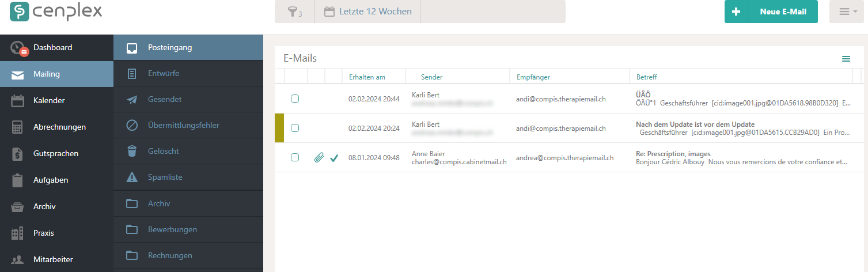The image size is (868, 272).
Task: Click the date 08.01.2024 09:48
Action: coord(374,157)
